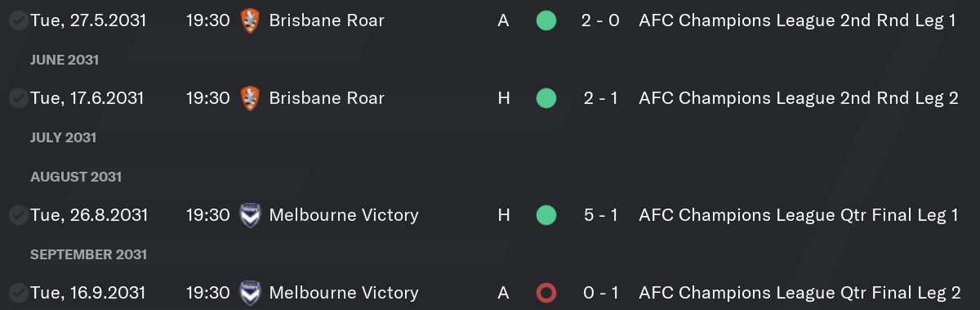Collapse the JUNE 2031 month header

coord(65,60)
